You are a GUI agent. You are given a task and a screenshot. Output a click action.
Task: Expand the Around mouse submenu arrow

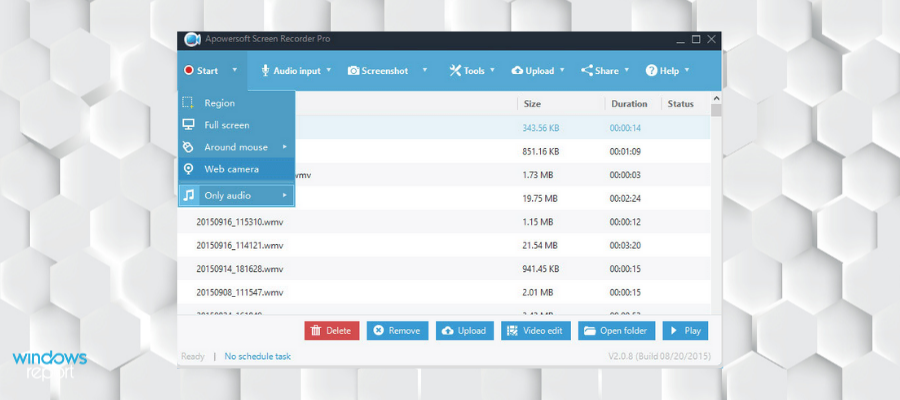pos(285,147)
